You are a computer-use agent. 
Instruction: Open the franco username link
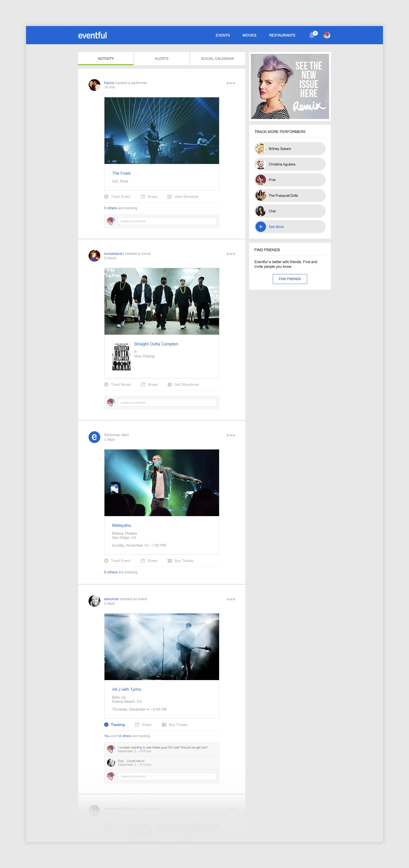tap(109, 83)
